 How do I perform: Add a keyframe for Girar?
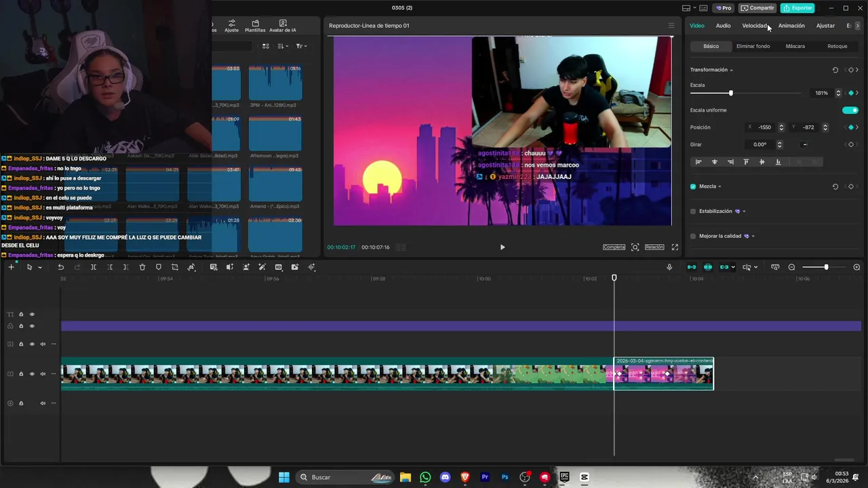point(851,144)
